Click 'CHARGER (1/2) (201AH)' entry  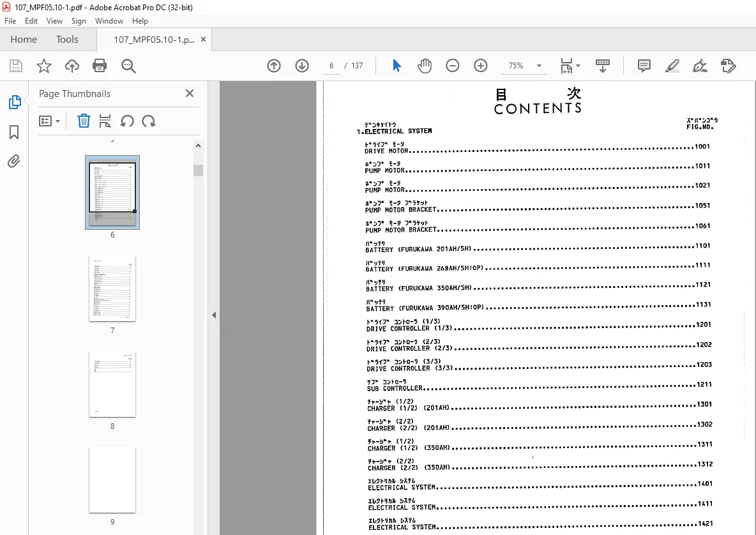[540, 405]
